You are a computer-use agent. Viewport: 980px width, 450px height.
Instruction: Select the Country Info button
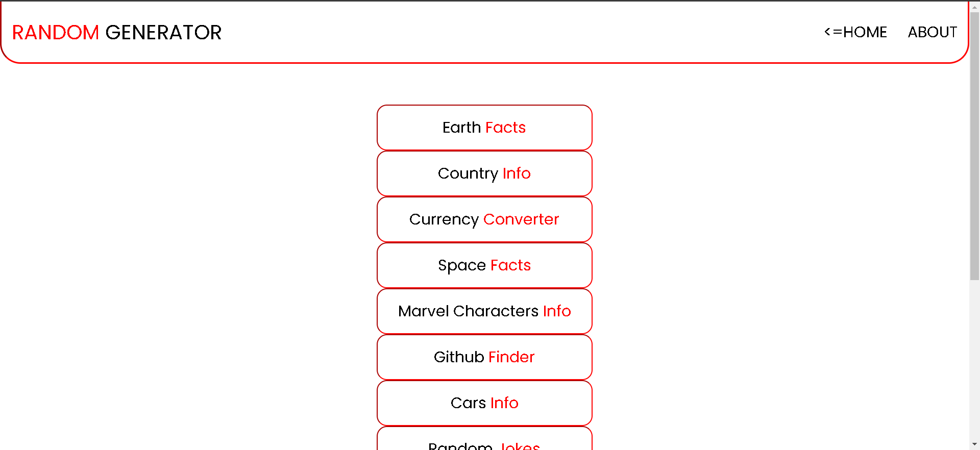[484, 173]
